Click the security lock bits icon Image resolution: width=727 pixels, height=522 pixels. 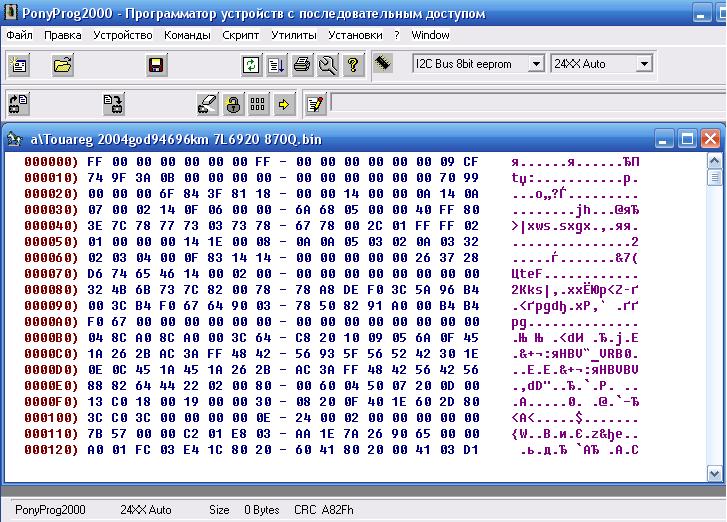[233, 104]
